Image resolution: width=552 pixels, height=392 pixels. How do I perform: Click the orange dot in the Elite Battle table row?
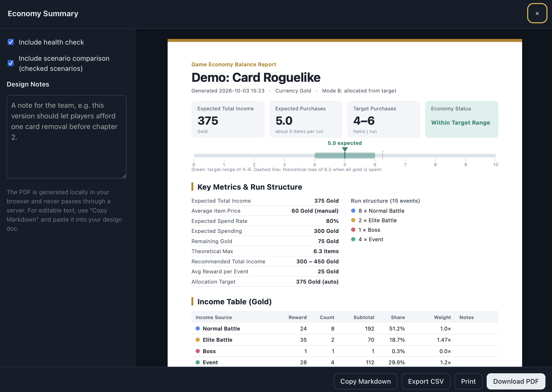(x=198, y=340)
